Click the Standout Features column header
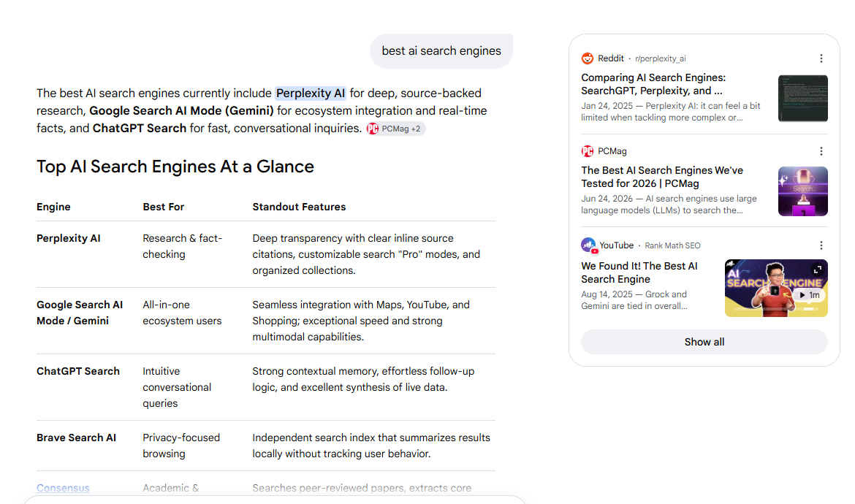Viewport: 855px width, 504px height. tap(299, 207)
